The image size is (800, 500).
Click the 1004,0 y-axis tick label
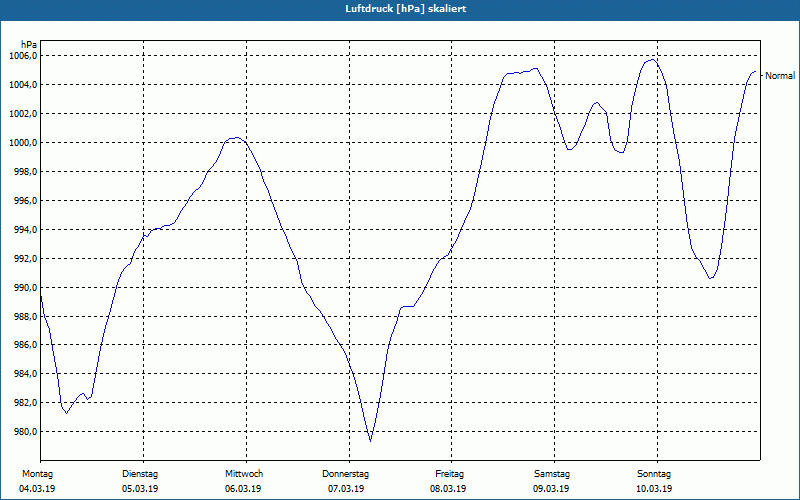[x=23, y=84]
